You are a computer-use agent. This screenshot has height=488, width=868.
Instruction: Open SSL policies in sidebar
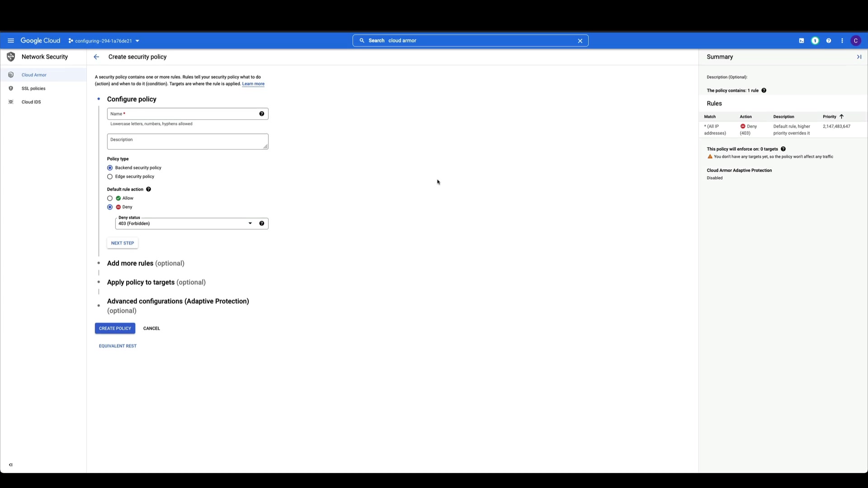(33, 89)
